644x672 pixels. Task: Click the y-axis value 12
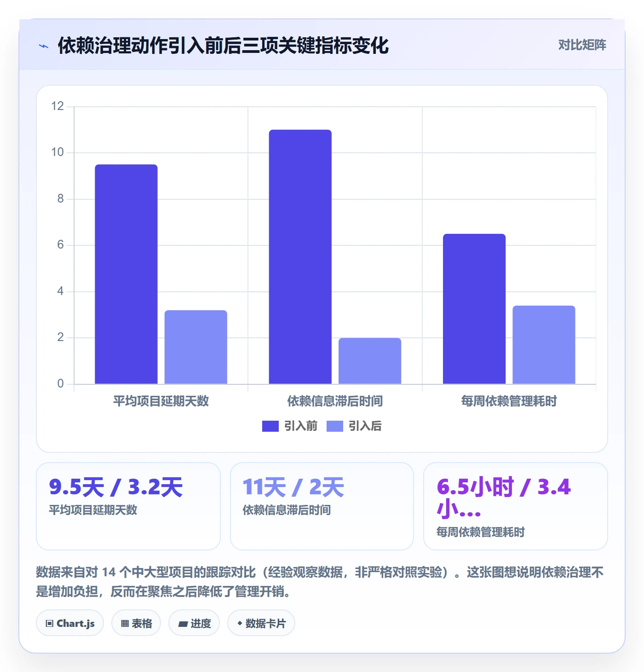point(57,106)
